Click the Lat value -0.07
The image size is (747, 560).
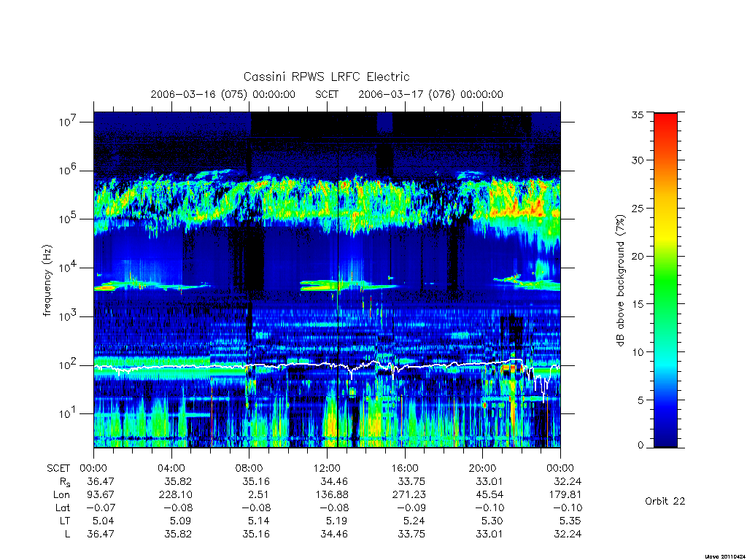pos(101,508)
